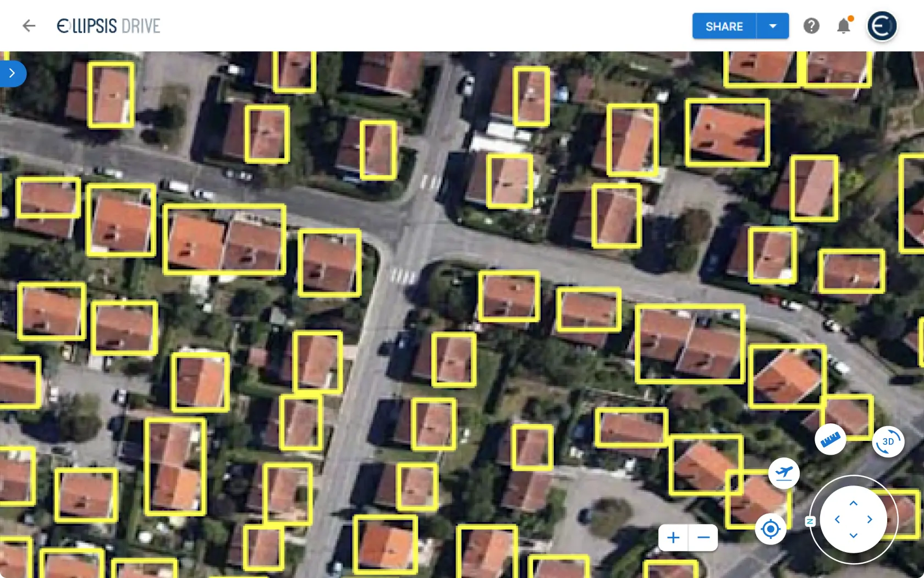Pan the map down with navigation pad
Screen dimensions: 924x578
(x=854, y=536)
